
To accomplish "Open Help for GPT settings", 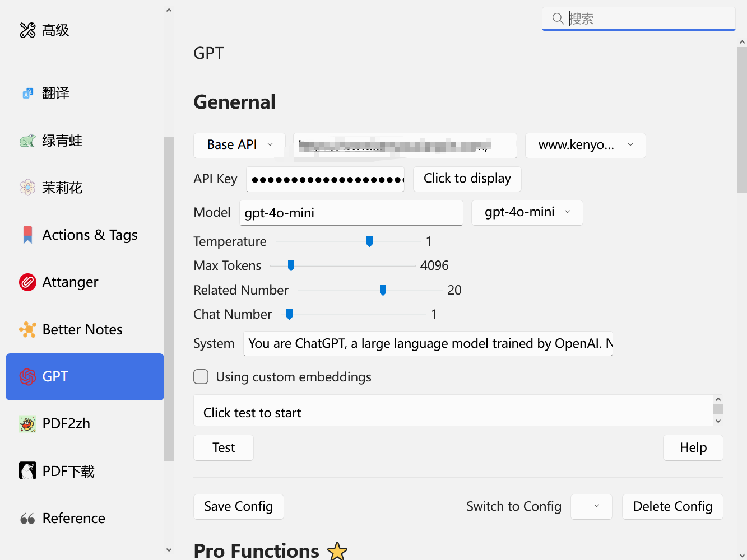I will (693, 447).
